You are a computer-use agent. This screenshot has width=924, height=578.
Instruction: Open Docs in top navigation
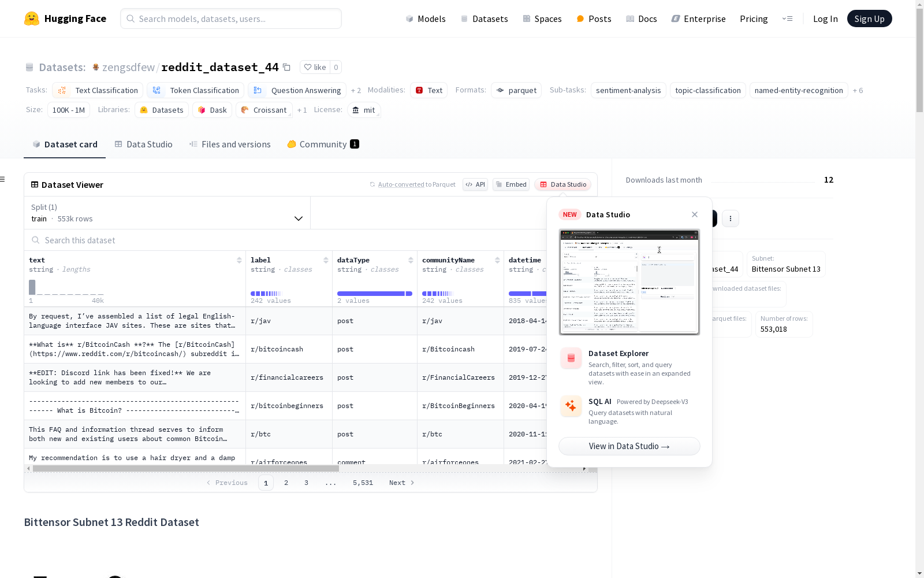click(642, 18)
